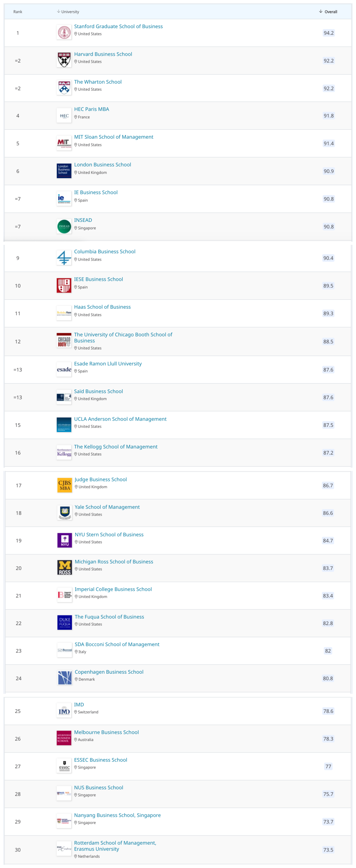
Task: Open the Duke Fuqua logo
Action: 65,622
